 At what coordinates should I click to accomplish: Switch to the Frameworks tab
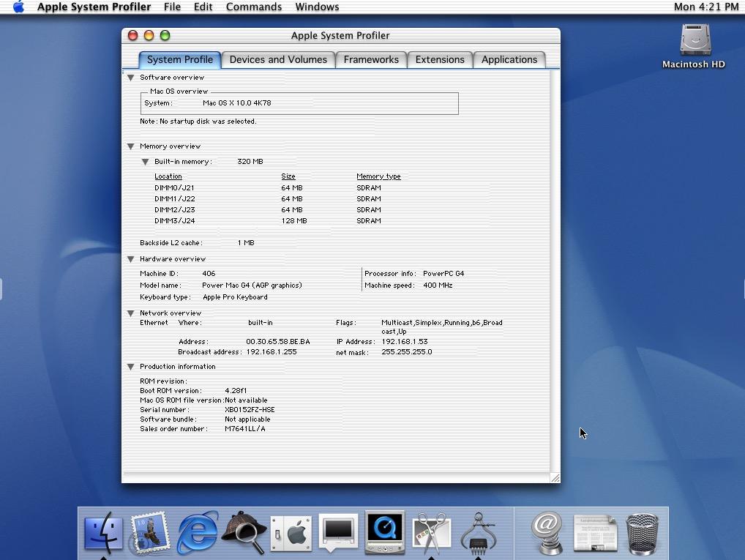coord(371,60)
